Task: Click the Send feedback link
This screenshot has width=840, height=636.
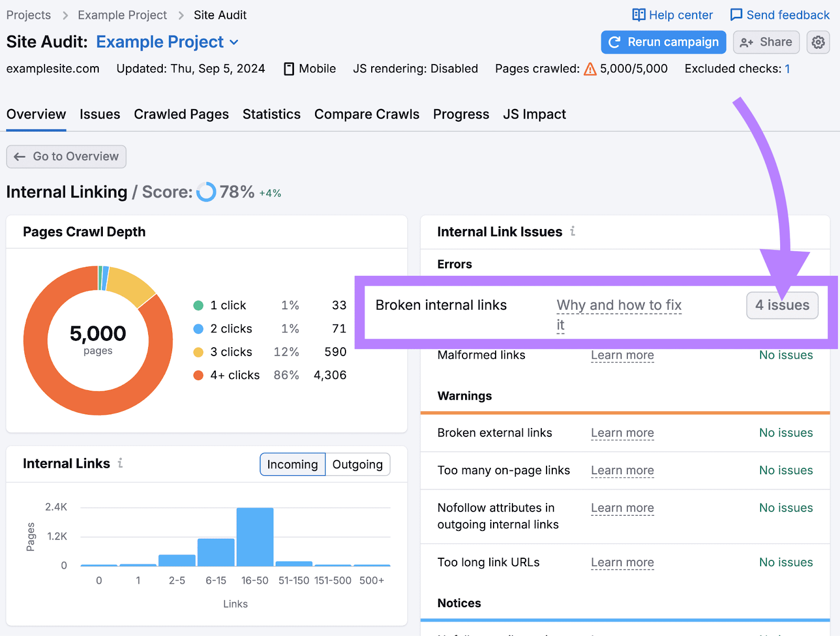Action: 788,15
